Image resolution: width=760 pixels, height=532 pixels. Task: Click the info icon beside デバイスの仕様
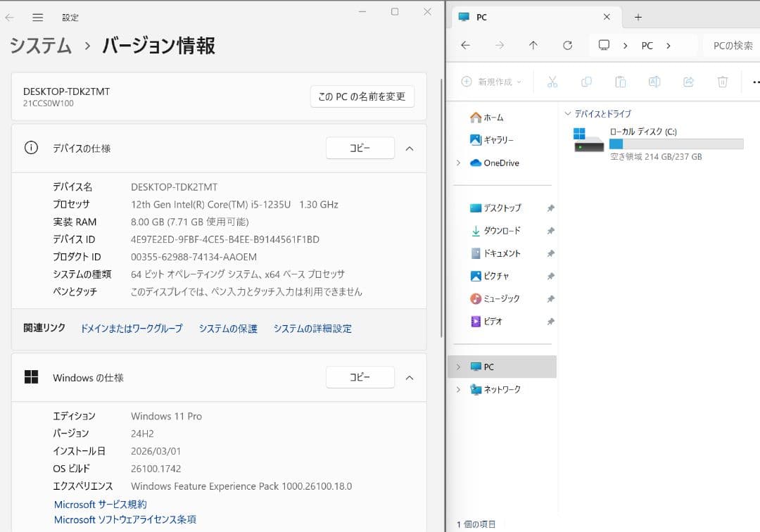(31, 148)
